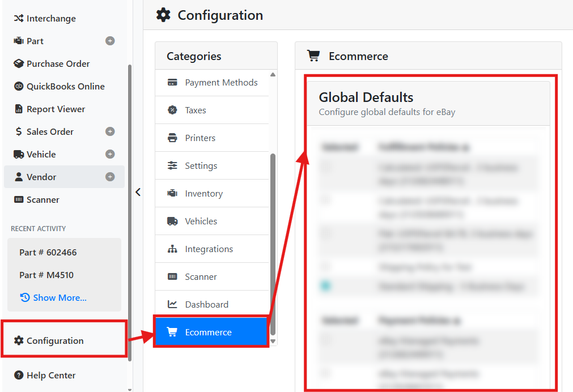This screenshot has width=573, height=392.
Task: Click the Printers category icon
Action: (x=172, y=138)
